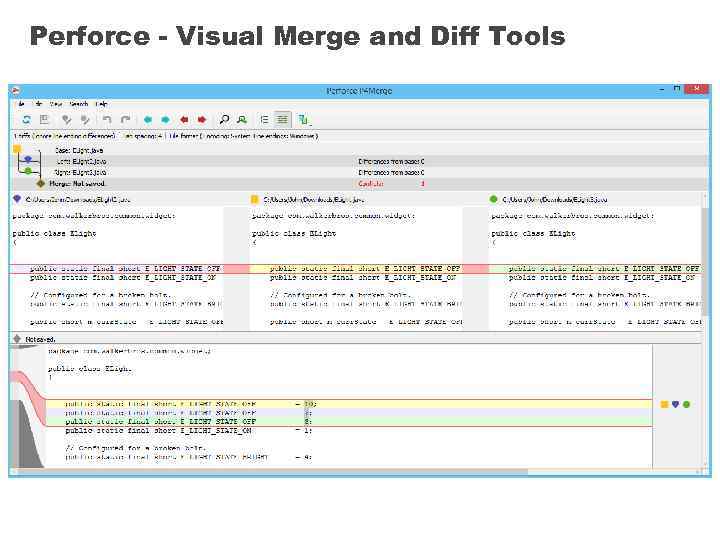Click the green-highlighted E_LIGHT_STATE_OFF line in merge pane
The width and height of the screenshot is (720, 540).
[349, 422]
